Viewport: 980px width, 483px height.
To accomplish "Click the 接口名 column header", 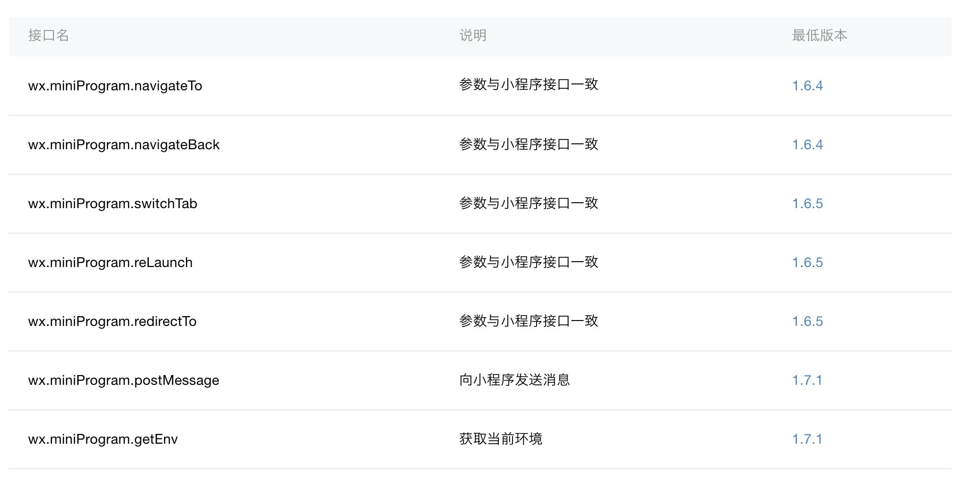I will click(48, 35).
